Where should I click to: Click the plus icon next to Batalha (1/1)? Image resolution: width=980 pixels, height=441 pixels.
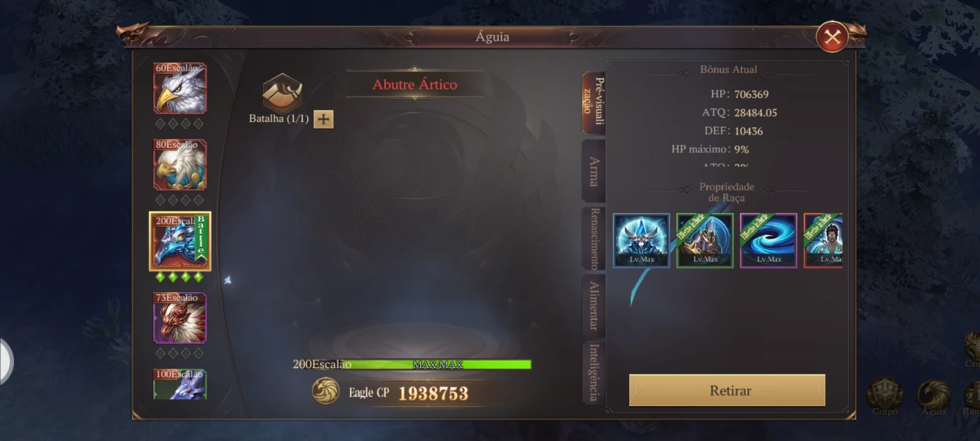[323, 119]
